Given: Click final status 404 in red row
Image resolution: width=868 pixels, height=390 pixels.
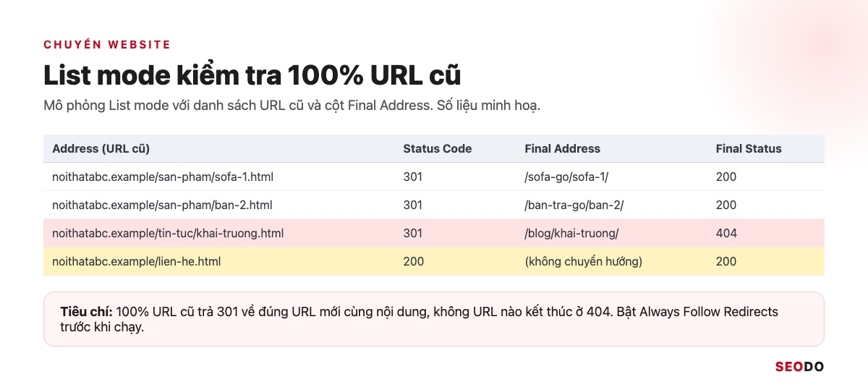Looking at the screenshot, I should coord(726,233).
